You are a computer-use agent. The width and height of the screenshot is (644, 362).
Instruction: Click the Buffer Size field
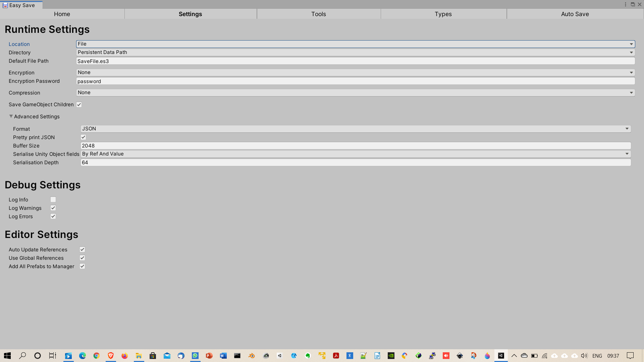pyautogui.click(x=356, y=146)
